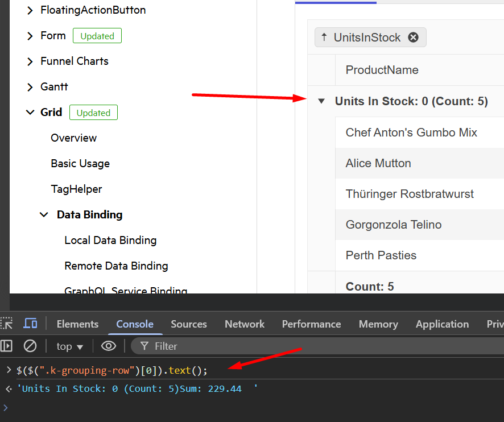Open the JavaScript context 'top' dropdown
This screenshot has width=504, height=422.
(70, 346)
